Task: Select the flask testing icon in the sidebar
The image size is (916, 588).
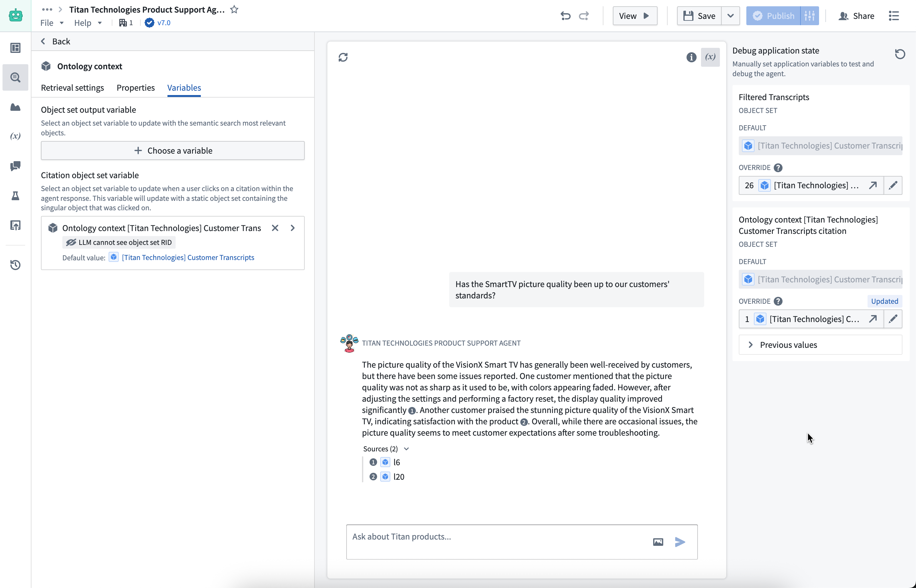Action: [15, 196]
